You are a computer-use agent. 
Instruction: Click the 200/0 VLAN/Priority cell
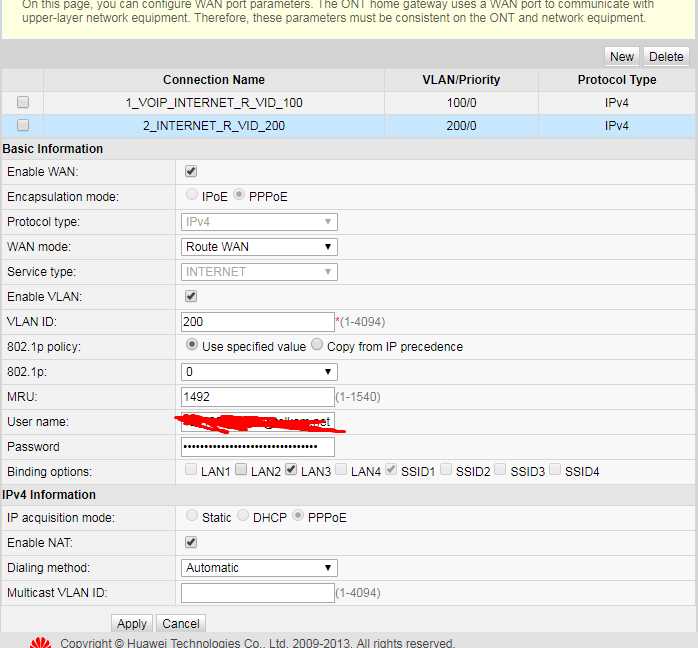pyautogui.click(x=461, y=126)
